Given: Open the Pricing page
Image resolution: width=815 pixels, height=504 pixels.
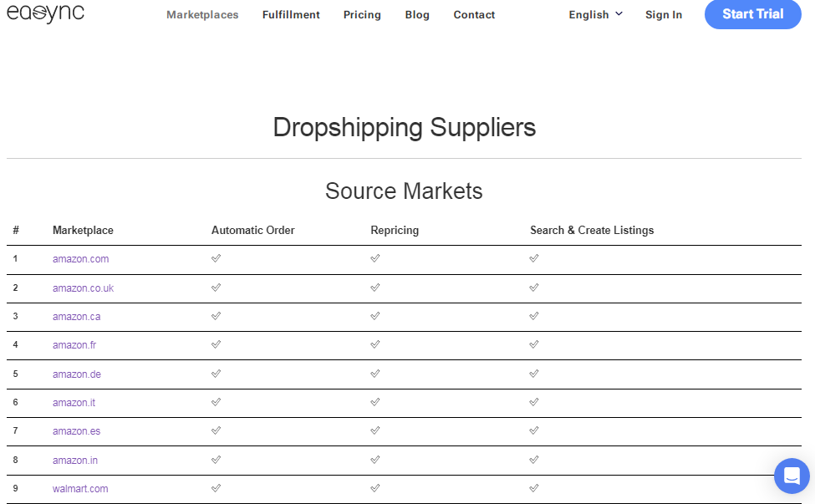Looking at the screenshot, I should click(x=362, y=14).
